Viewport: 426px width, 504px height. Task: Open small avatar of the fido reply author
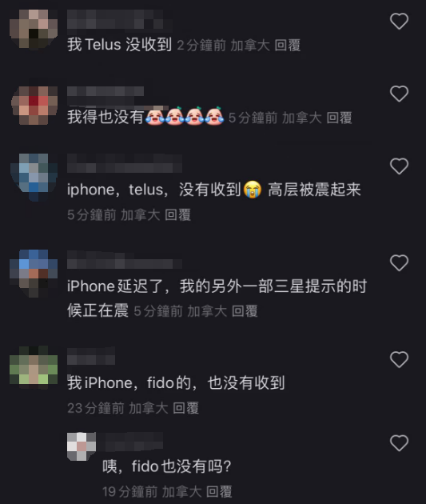[82, 446]
